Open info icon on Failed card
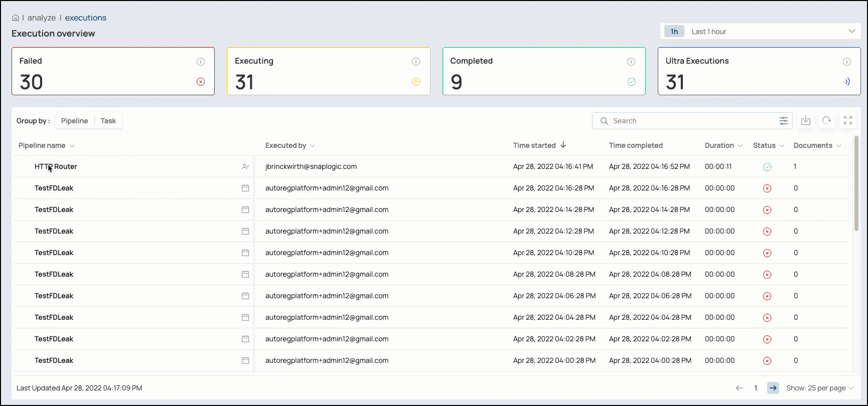 click(201, 62)
